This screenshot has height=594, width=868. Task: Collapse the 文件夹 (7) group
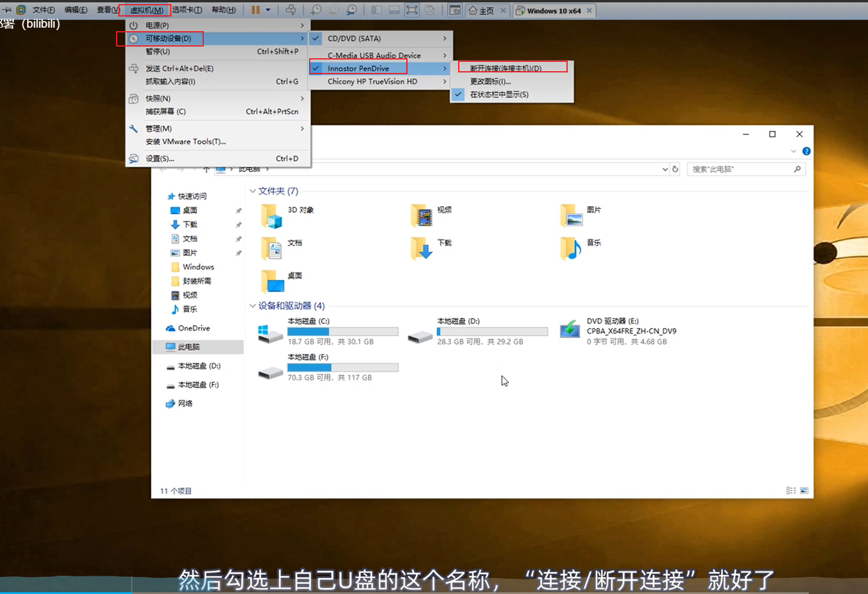[252, 191]
